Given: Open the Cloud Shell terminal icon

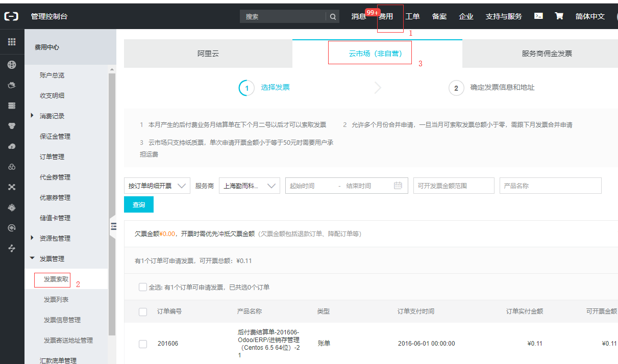Looking at the screenshot, I should [538, 16].
